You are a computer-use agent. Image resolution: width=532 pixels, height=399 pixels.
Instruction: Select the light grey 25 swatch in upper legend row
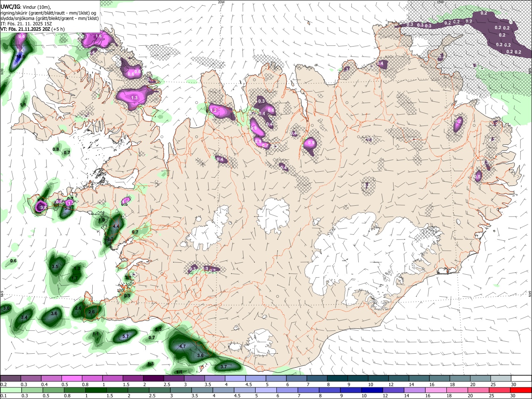[500, 379]
